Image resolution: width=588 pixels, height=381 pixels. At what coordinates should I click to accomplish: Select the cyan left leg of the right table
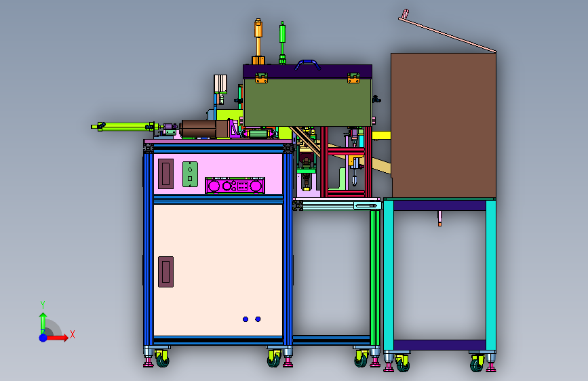pos(389,275)
